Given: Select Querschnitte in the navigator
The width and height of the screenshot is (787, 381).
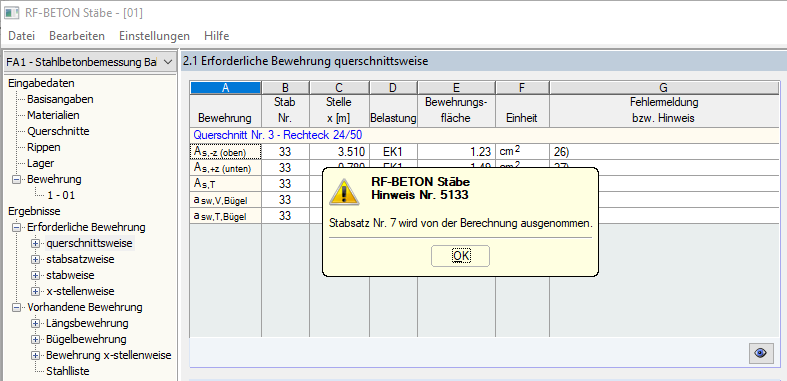Looking at the screenshot, I should pos(58,132).
